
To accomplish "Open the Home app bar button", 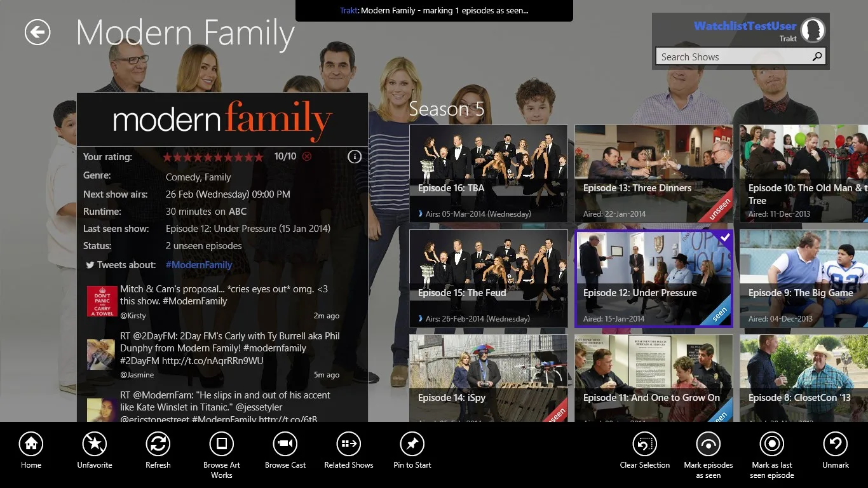I will click(x=31, y=444).
